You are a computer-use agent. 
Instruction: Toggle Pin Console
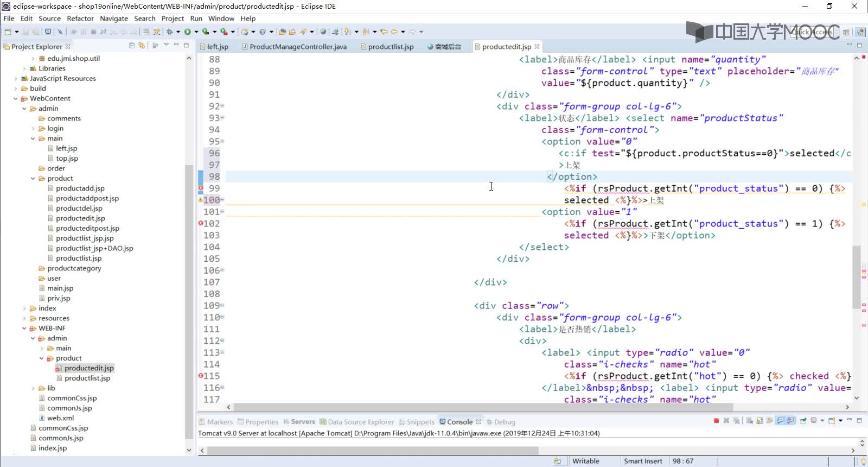coord(803,421)
